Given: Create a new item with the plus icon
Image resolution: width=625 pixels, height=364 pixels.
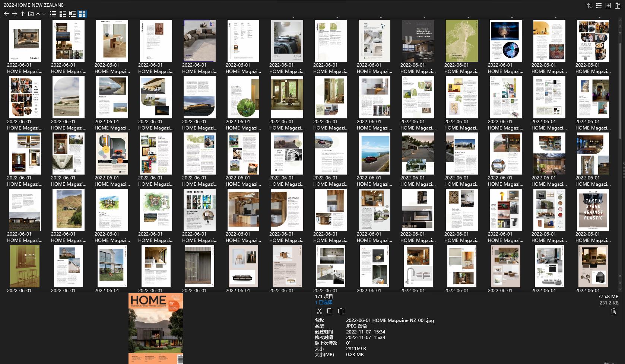Looking at the screenshot, I should (608, 6).
